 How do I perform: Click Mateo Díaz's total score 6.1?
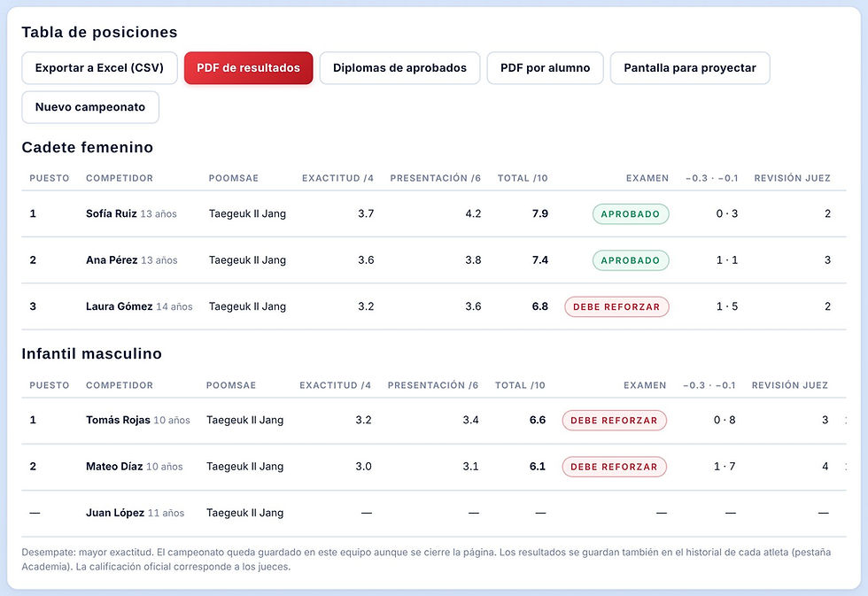[x=538, y=467]
